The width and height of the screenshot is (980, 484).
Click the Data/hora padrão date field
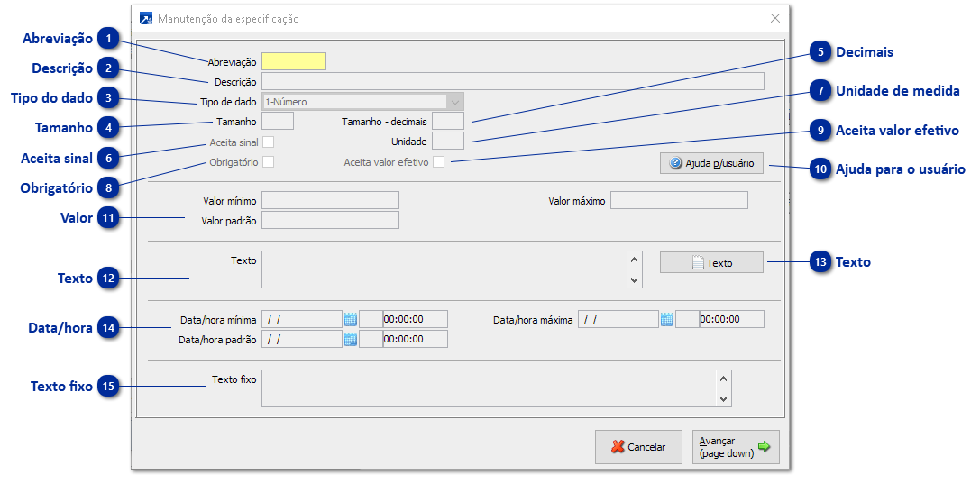click(302, 339)
